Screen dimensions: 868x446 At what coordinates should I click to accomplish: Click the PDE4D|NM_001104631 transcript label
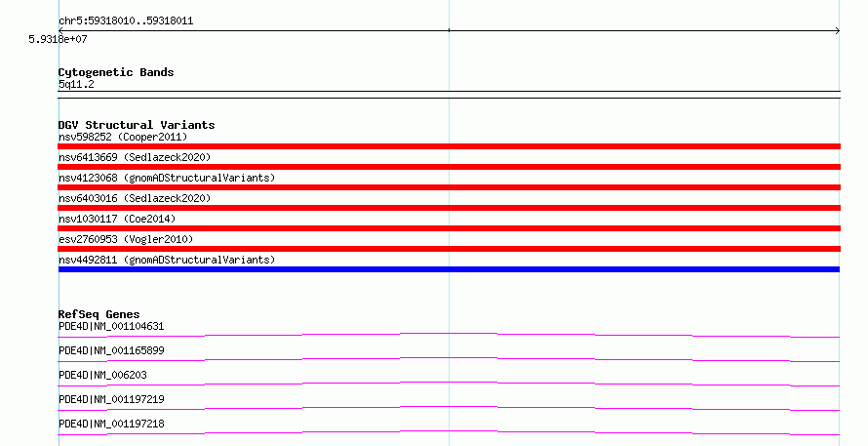click(x=111, y=326)
